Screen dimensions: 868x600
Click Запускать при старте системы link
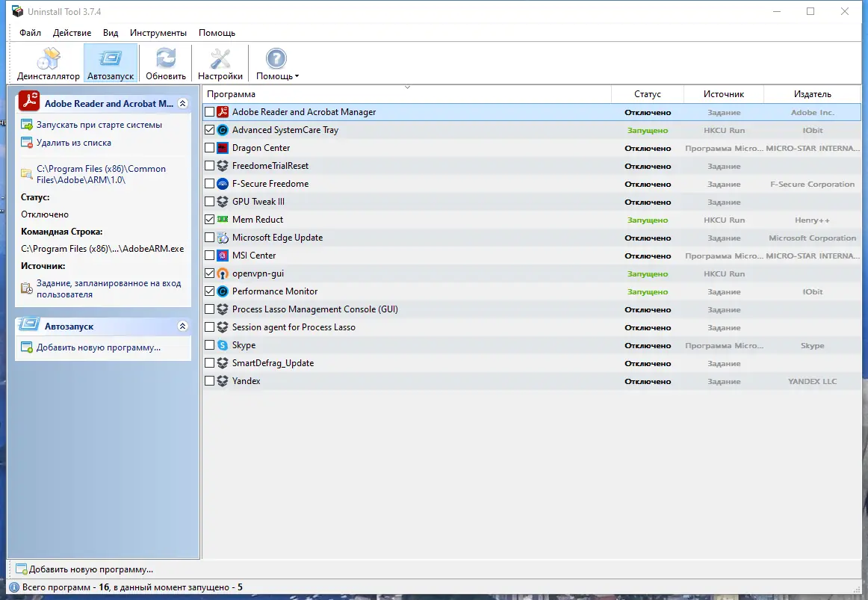(x=99, y=125)
